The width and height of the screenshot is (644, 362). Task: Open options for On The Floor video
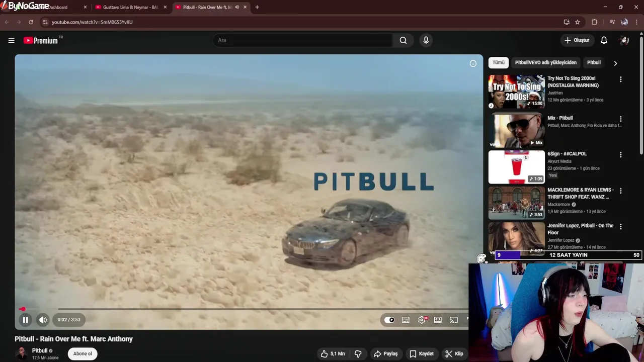pos(620,227)
